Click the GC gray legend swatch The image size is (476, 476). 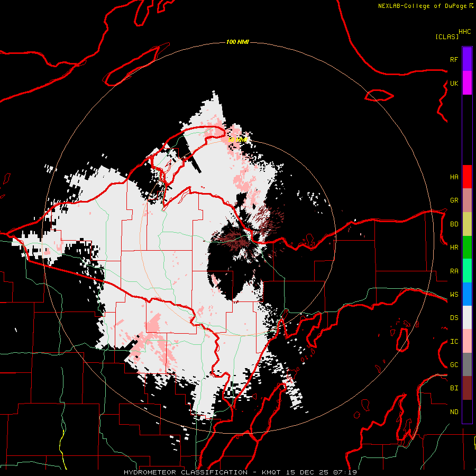click(x=467, y=364)
